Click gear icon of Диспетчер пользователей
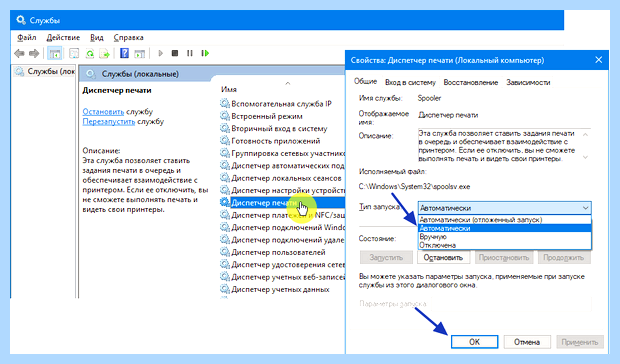This screenshot has height=364, width=620. [x=225, y=252]
